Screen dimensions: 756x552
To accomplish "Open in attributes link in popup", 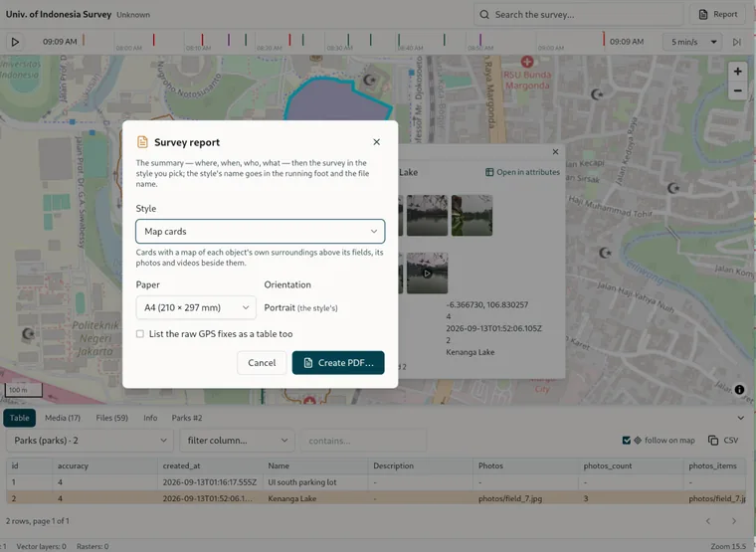I will click(522, 172).
